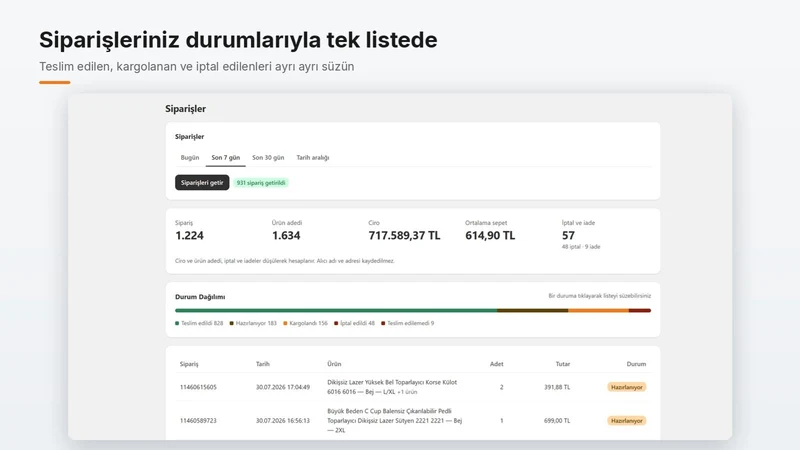Click the Sipariş column header
Image resolution: width=800 pixels, height=450 pixels.
click(189, 364)
